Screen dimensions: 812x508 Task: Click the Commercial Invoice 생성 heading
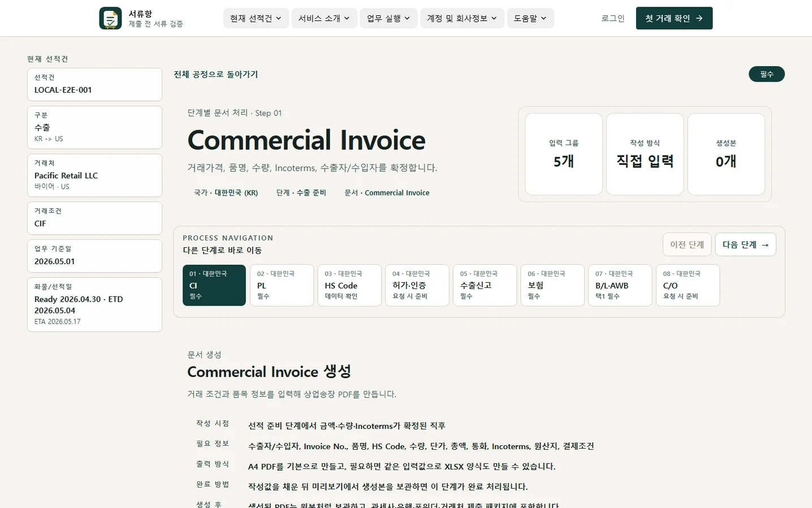tap(269, 372)
